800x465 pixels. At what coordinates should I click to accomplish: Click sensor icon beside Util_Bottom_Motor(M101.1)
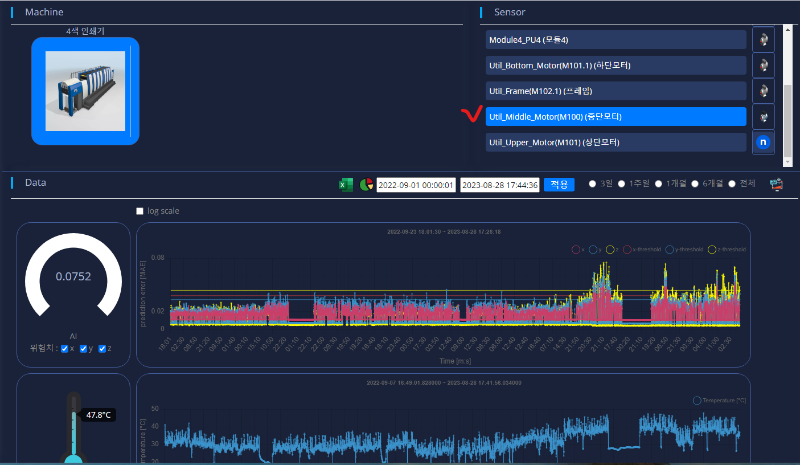coord(763,65)
